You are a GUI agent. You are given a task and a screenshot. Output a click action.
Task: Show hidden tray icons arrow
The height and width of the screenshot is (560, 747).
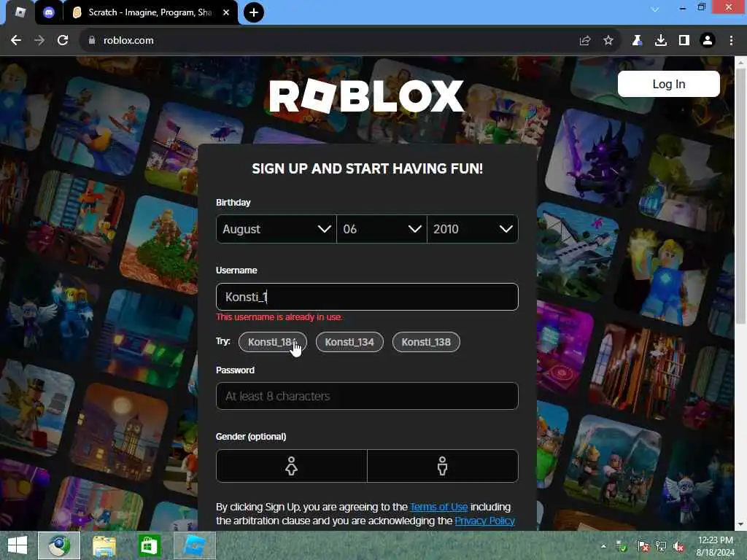[603, 545]
